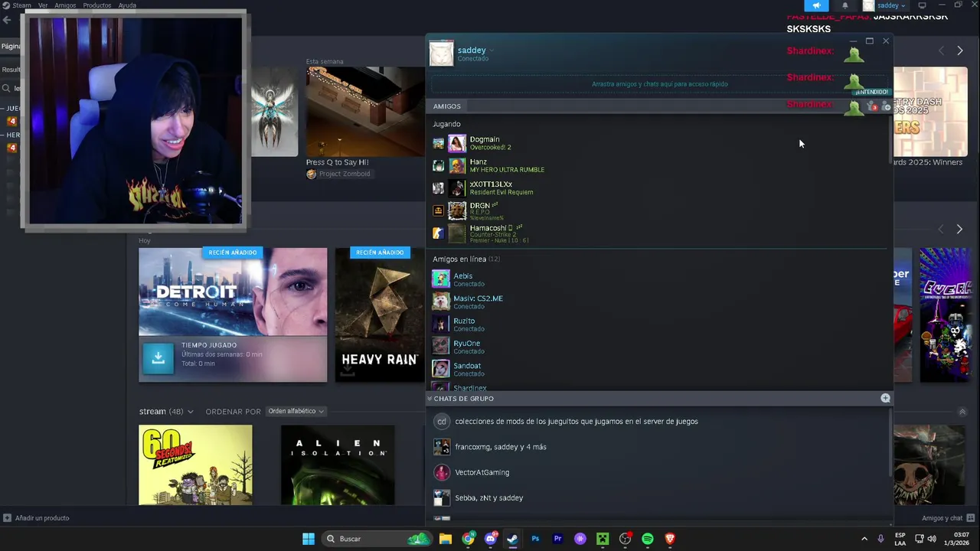Screen dimensions: 980x551
Task: Collapse the Amigos en línea group
Action: pos(466,259)
